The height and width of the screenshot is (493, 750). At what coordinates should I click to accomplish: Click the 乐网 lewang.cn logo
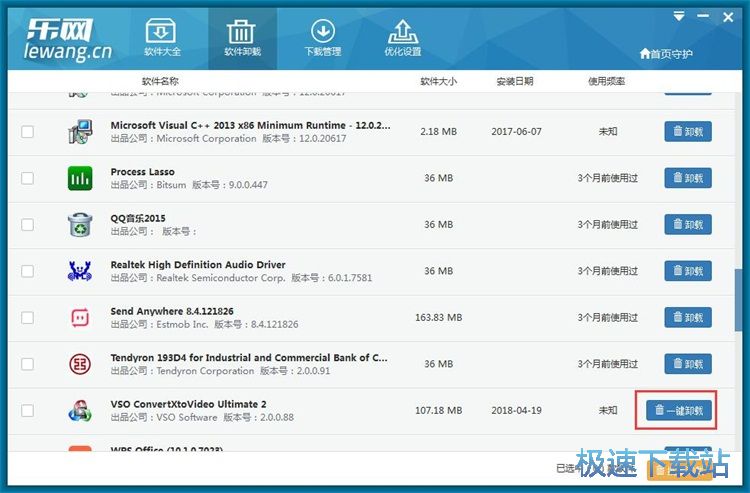68,38
